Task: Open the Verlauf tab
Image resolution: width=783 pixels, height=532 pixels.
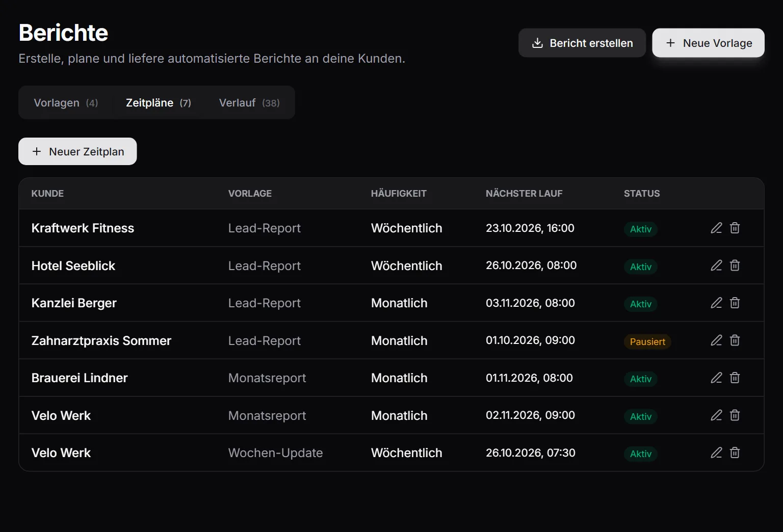Action: pyautogui.click(x=249, y=102)
